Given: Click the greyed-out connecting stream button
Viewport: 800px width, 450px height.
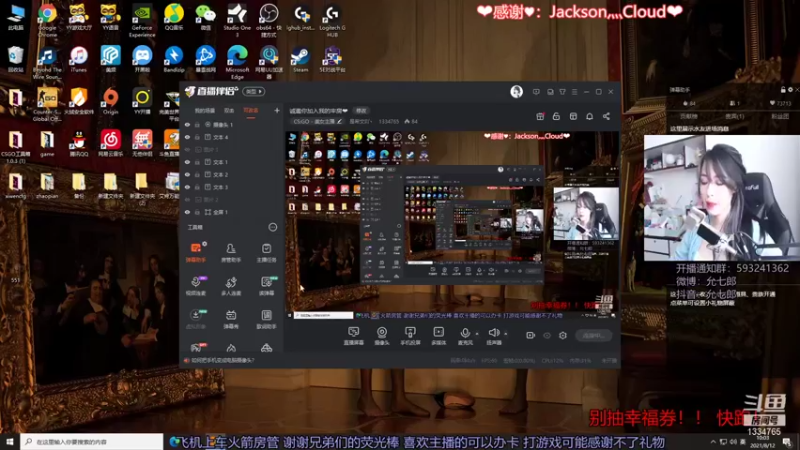Looking at the screenshot, I should point(593,335).
